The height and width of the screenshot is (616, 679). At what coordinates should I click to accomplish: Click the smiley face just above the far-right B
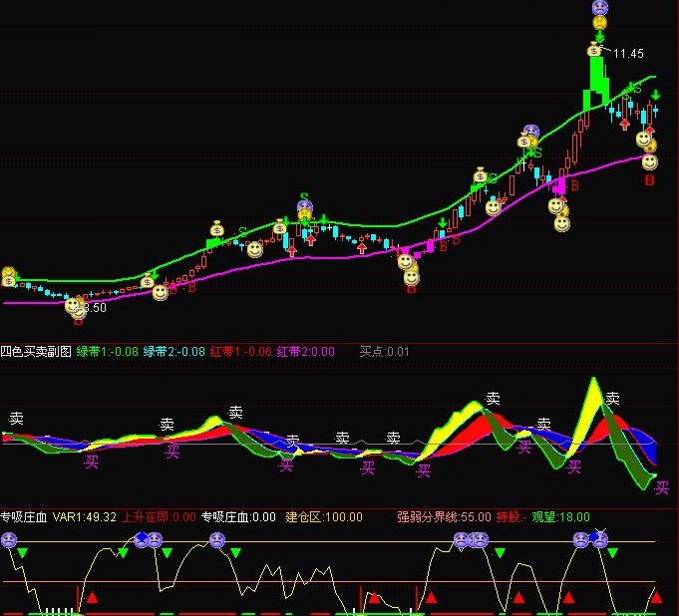tap(649, 162)
